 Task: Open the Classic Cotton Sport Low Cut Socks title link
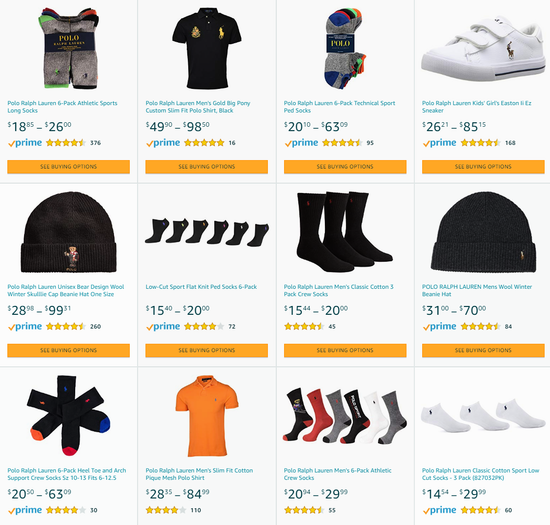(481, 474)
